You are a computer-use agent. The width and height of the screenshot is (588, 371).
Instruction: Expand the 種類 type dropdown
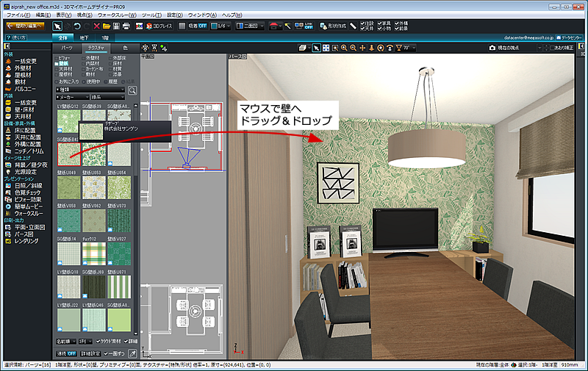(x=90, y=89)
